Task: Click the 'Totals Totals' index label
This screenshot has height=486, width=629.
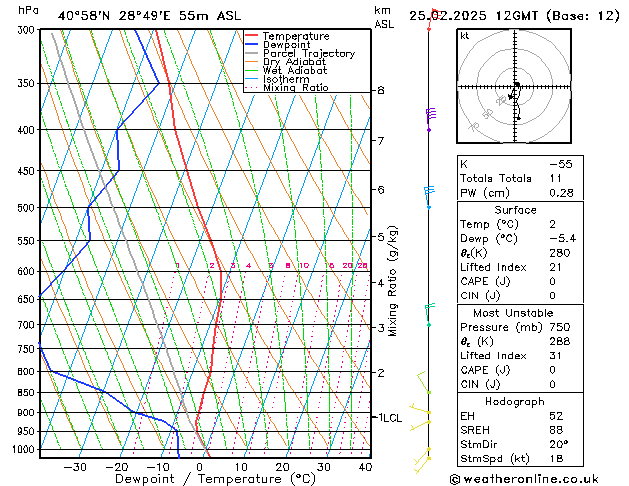Action: [x=496, y=178]
